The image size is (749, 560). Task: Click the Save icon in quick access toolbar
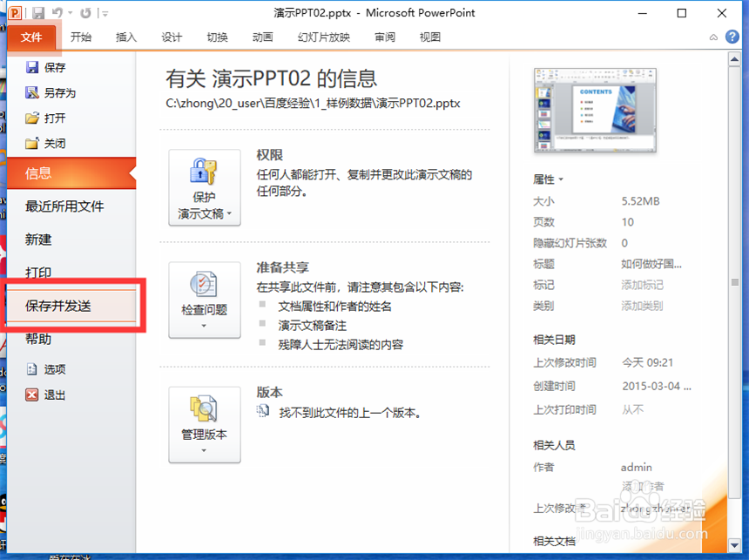click(38, 13)
